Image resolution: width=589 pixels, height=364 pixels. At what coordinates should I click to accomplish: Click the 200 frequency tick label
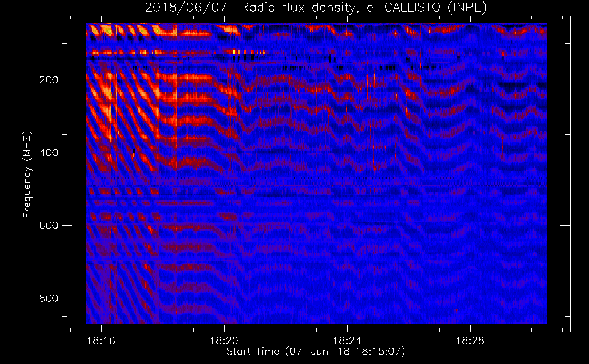(49, 80)
